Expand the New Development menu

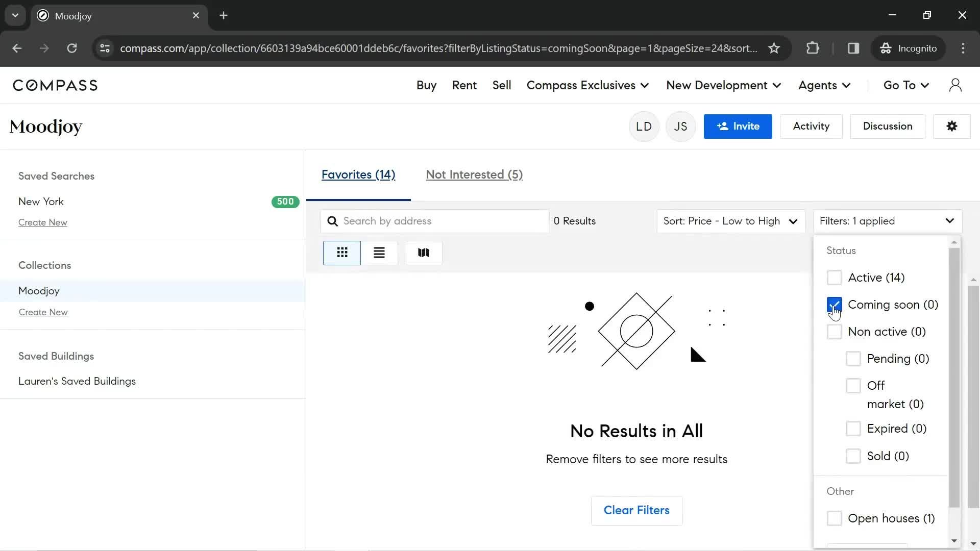pos(723,85)
